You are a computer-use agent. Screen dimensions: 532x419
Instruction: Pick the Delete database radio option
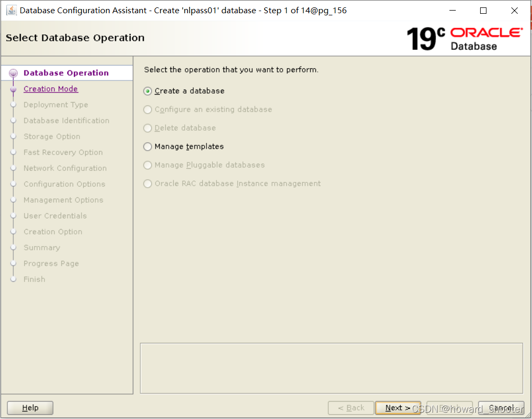click(148, 128)
